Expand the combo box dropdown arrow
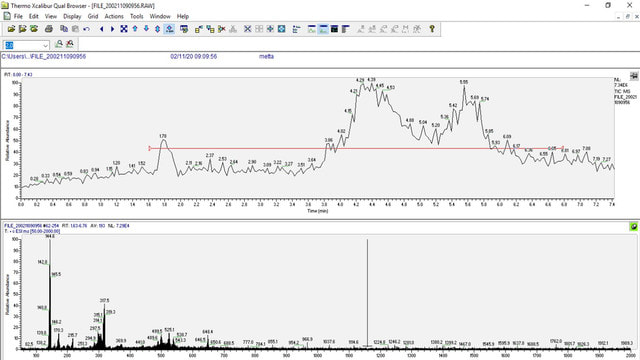640x360 pixels. [x=46, y=45]
